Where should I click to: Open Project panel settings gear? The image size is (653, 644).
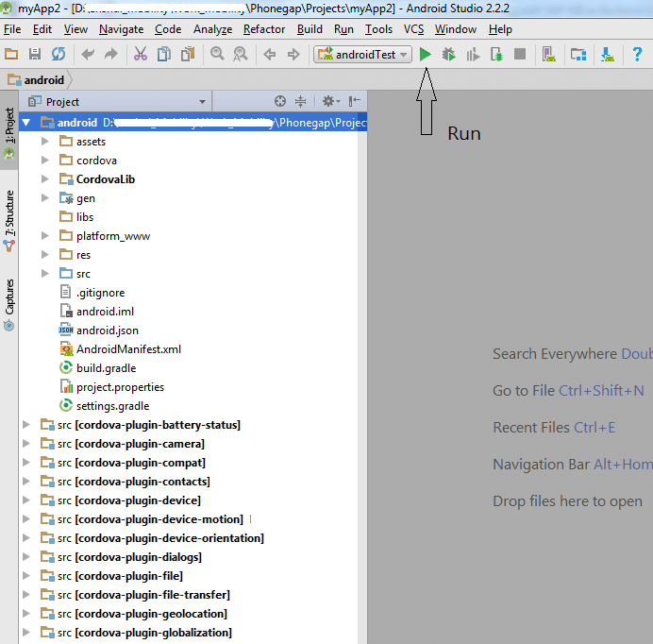[327, 101]
